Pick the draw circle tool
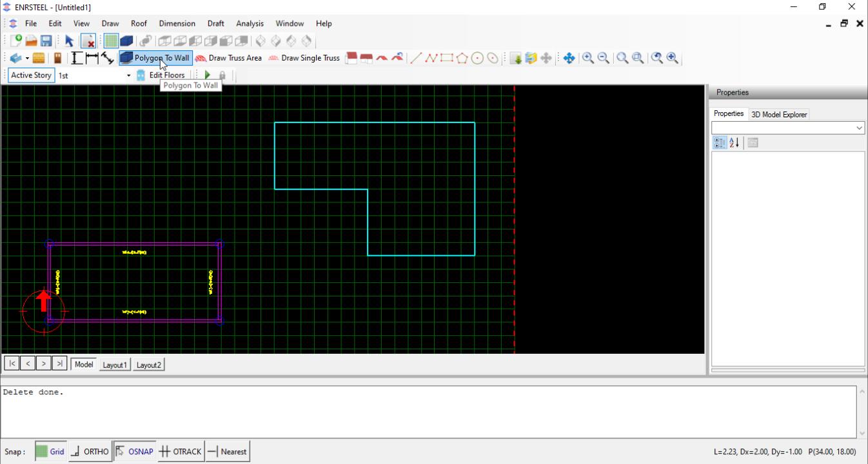 coord(477,58)
